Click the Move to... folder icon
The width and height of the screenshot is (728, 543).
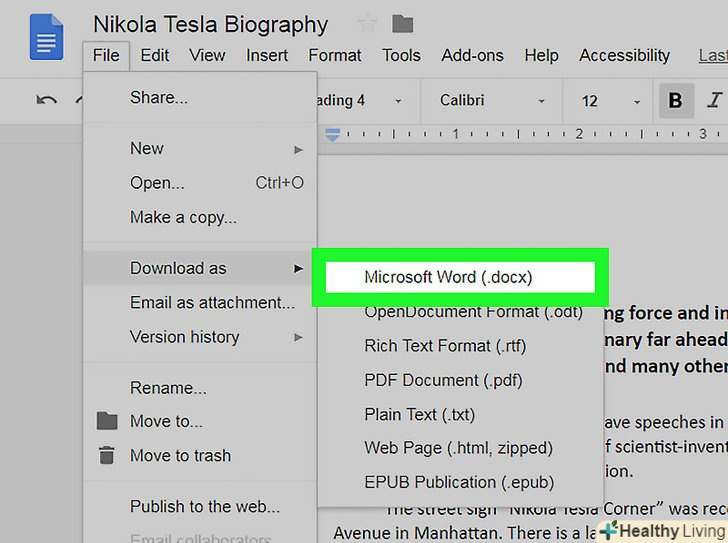(107, 421)
